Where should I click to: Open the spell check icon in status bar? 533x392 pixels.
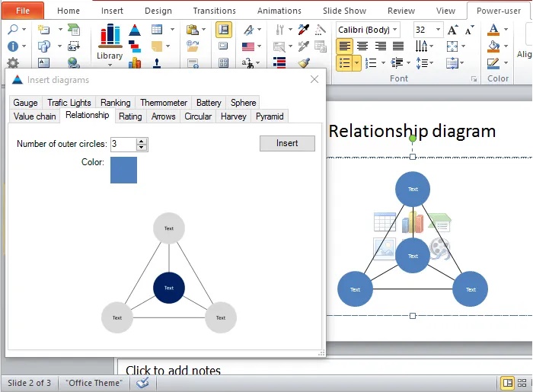pyautogui.click(x=142, y=383)
